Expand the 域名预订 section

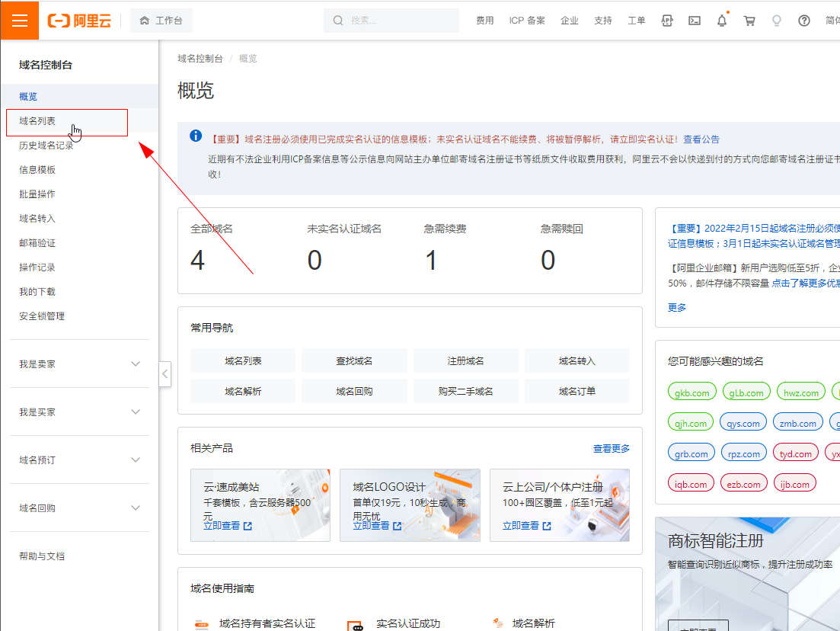pyautogui.click(x=79, y=460)
